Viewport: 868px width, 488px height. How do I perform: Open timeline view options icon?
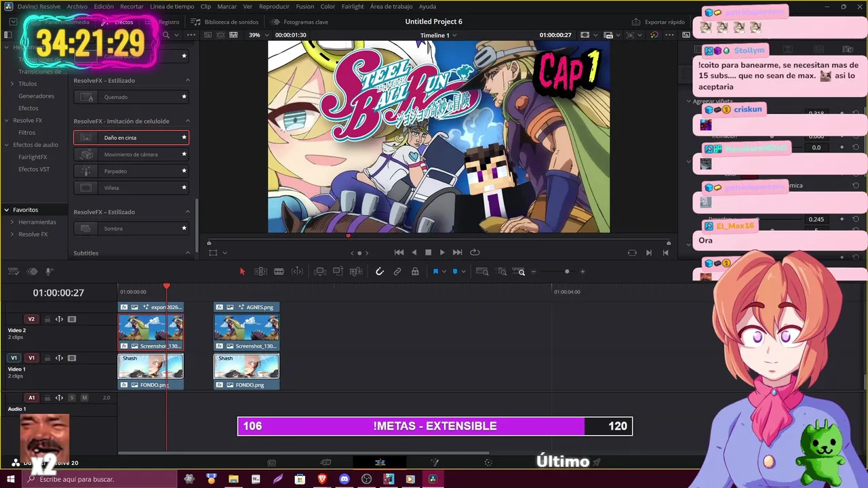point(14,272)
